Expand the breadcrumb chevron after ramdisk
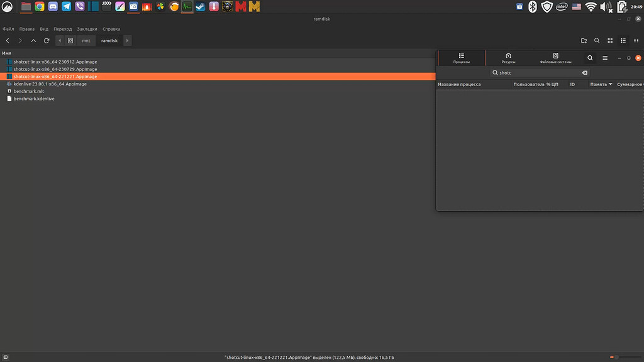The image size is (644, 362). point(127,40)
